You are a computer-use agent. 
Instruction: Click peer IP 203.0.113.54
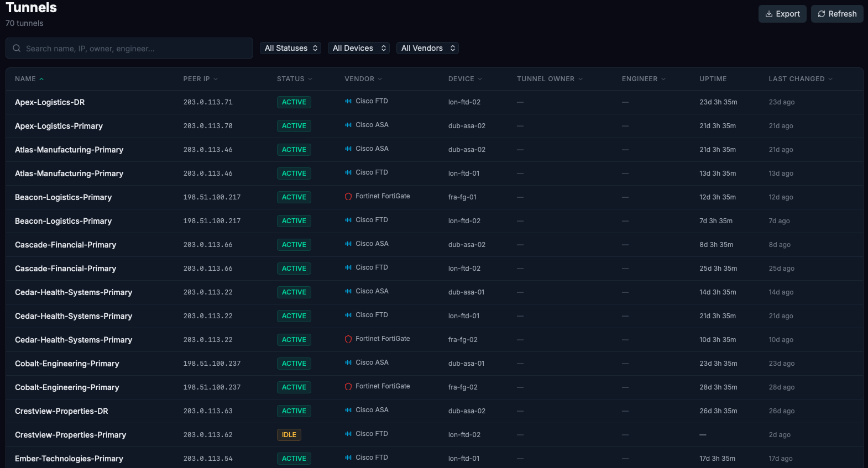pos(208,459)
